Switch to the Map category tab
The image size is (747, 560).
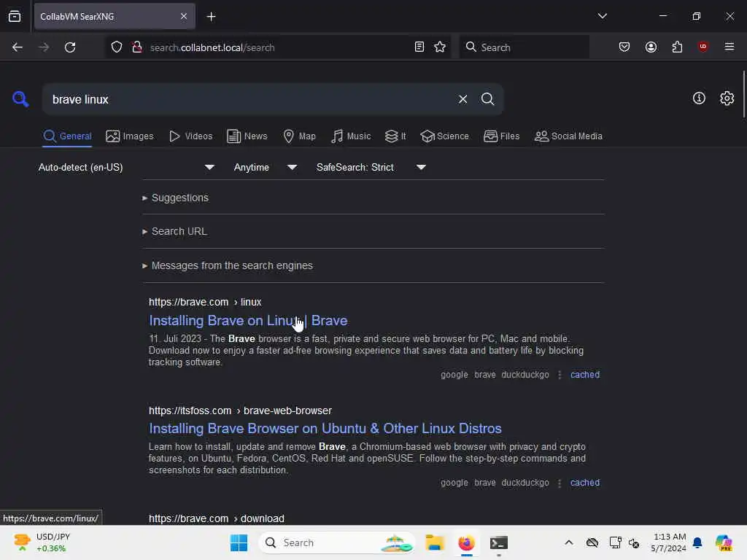[x=299, y=136]
